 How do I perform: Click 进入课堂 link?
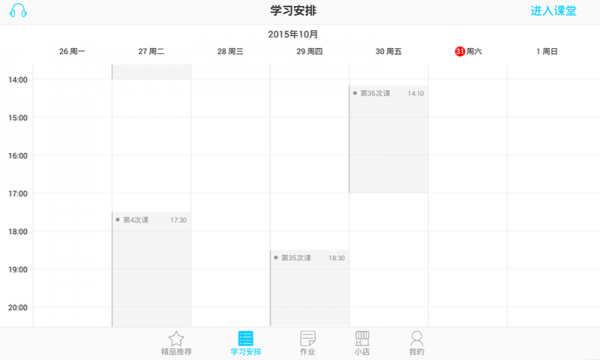tap(553, 11)
